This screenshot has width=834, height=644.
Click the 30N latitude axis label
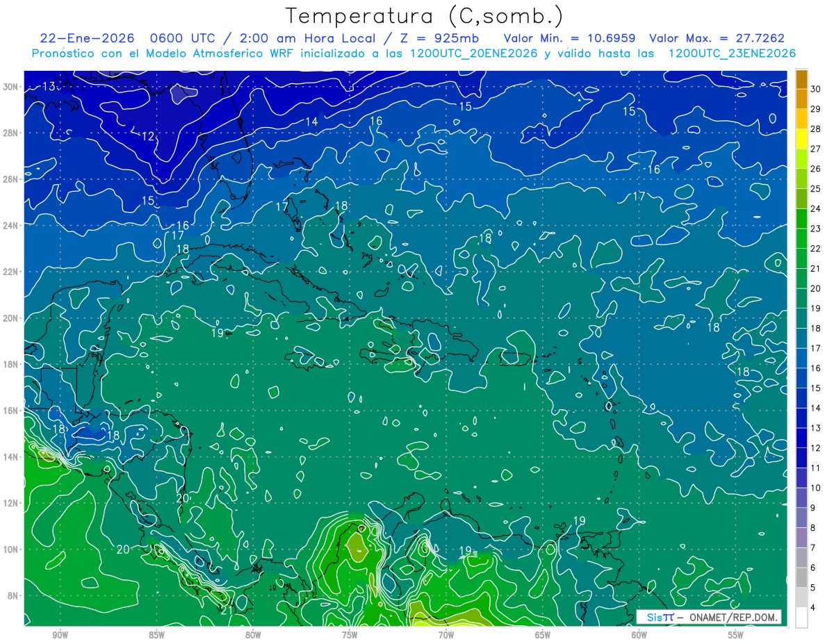[x=11, y=87]
